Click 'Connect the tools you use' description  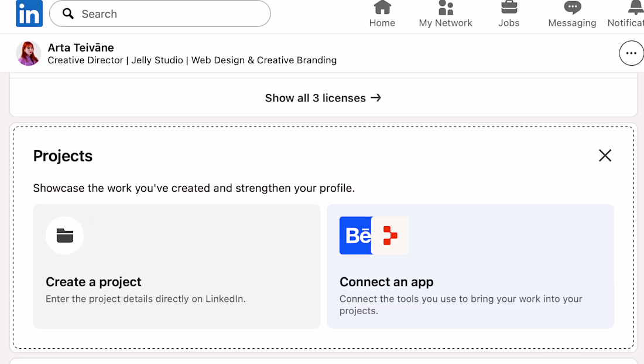coord(461,305)
